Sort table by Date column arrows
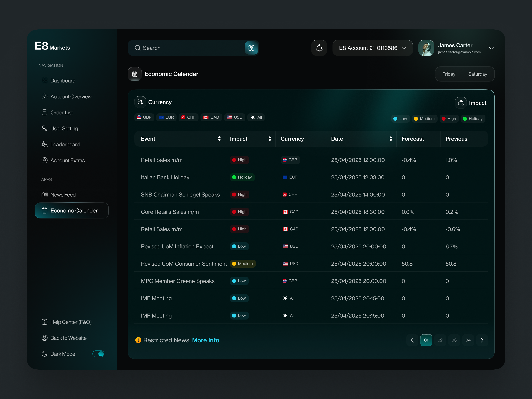 pos(391,139)
